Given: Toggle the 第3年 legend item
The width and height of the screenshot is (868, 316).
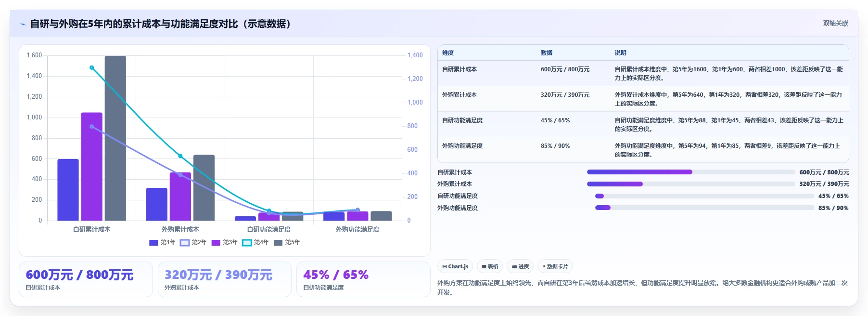Looking at the screenshot, I should click(225, 242).
